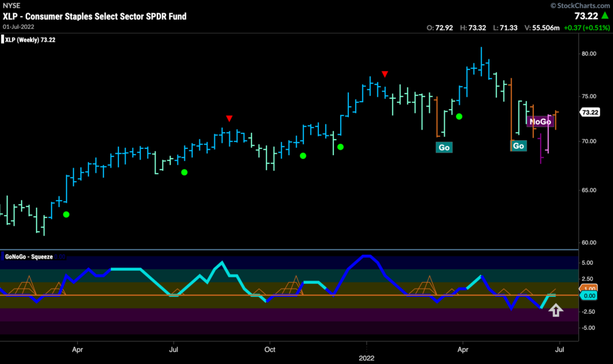Click the lowest green dot near the 62.5 level
This screenshot has height=364, width=613.
[66, 215]
